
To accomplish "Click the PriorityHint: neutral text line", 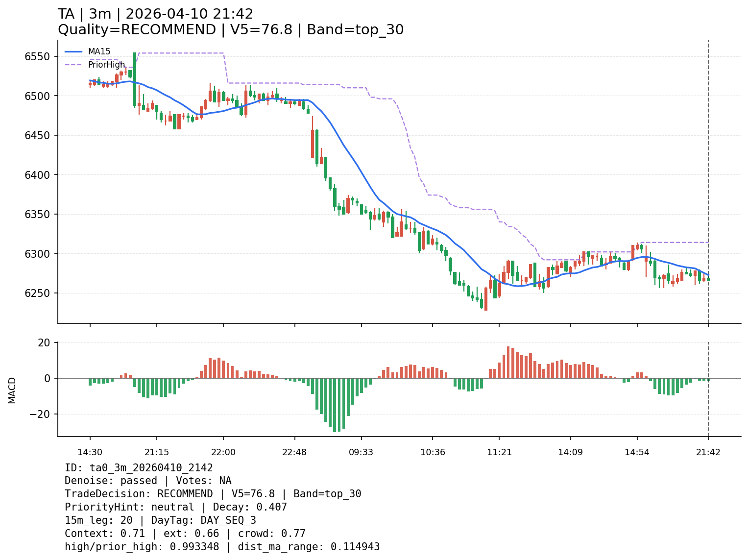I will pyautogui.click(x=175, y=507).
